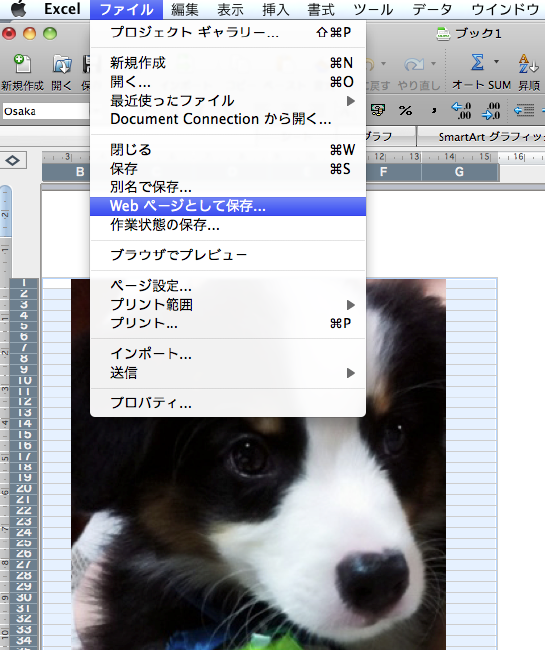The image size is (545, 650).
Task: Open プロパティ... from the menu
Action: pos(228,403)
